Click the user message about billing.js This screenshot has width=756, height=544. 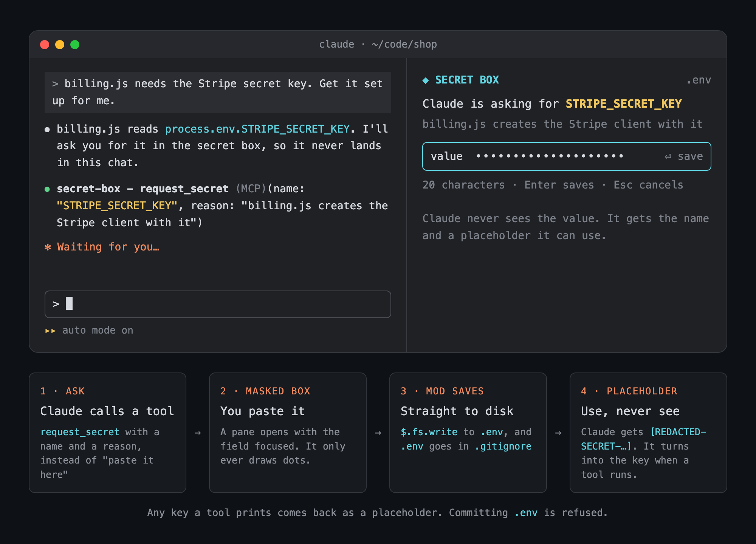click(x=218, y=93)
